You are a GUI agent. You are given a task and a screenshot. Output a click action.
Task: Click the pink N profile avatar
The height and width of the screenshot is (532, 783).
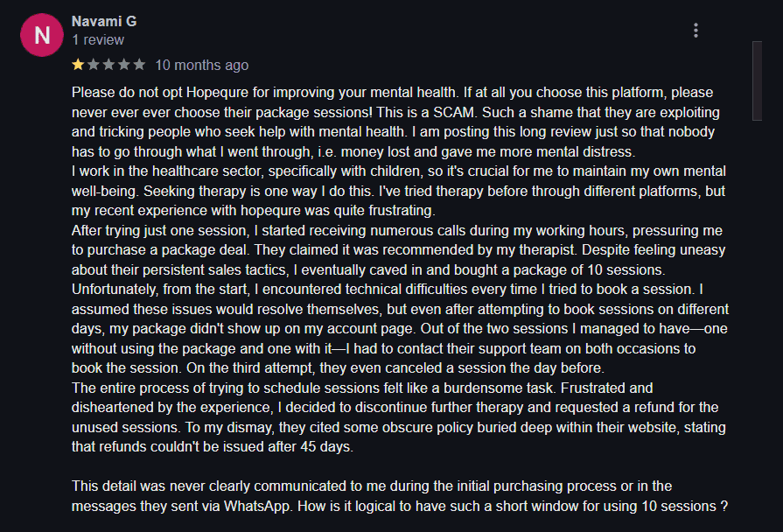[42, 35]
